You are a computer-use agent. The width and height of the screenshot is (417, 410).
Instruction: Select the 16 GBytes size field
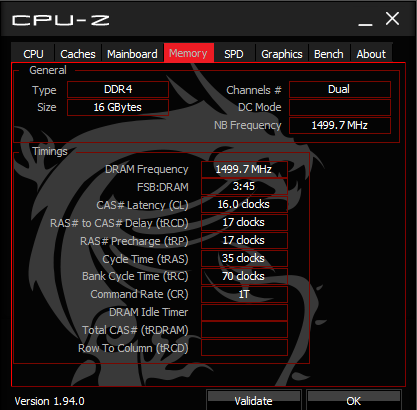coord(118,107)
